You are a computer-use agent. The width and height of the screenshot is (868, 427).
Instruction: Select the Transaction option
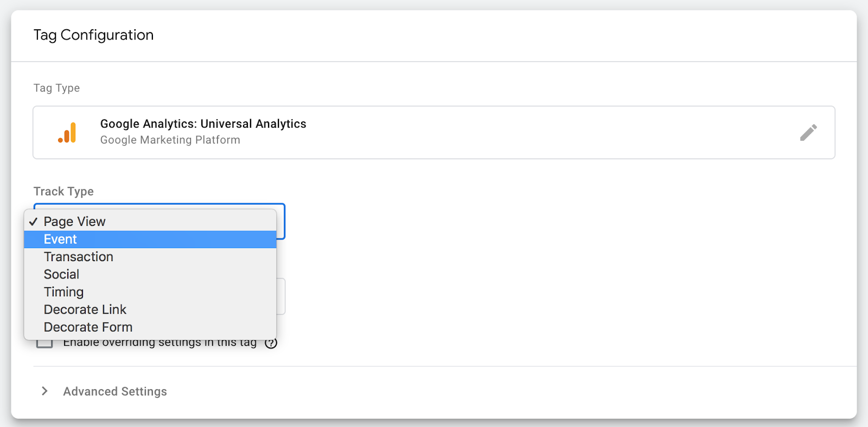pyautogui.click(x=79, y=257)
